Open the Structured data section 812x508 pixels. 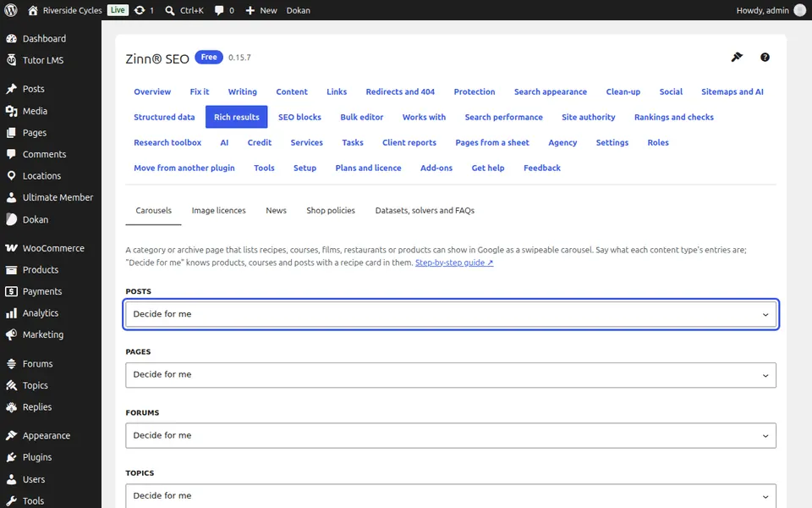click(164, 117)
